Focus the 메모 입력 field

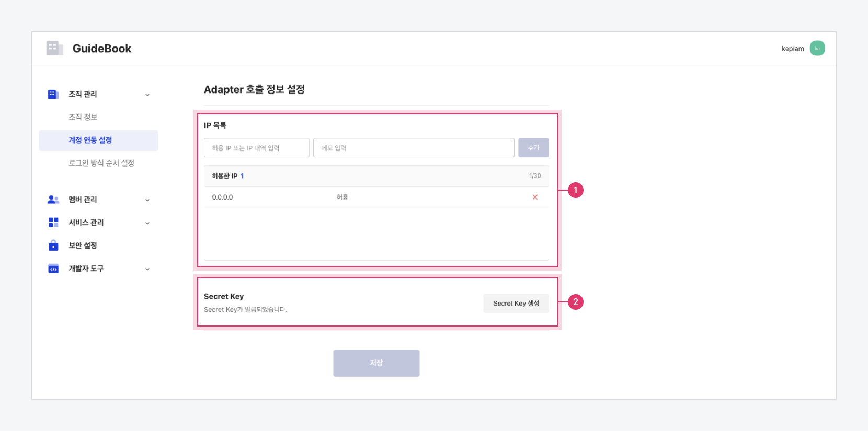[x=414, y=148]
